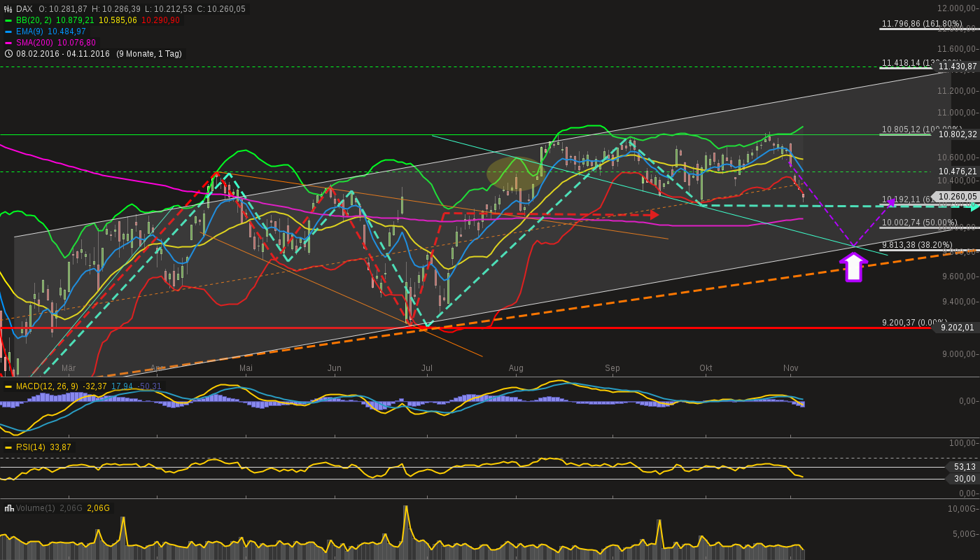Click the 5,00G label on the volume axis
Viewport: 980px width, 560px height.
click(x=965, y=534)
